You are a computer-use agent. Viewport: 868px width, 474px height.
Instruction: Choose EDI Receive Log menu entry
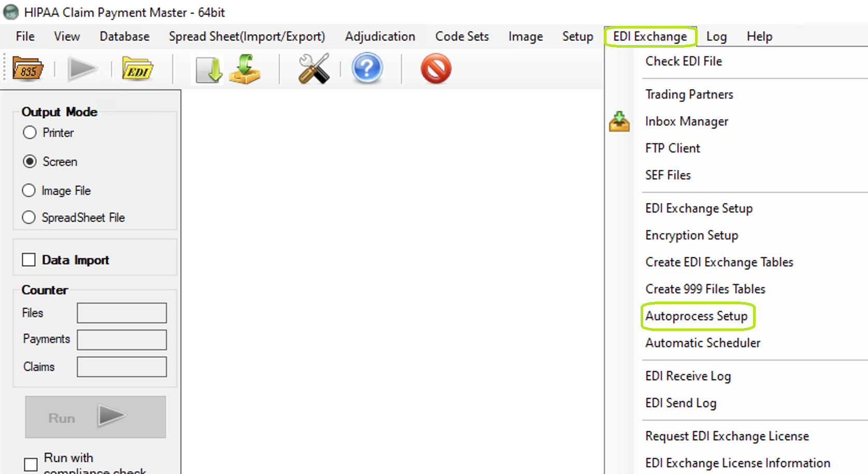click(x=688, y=376)
